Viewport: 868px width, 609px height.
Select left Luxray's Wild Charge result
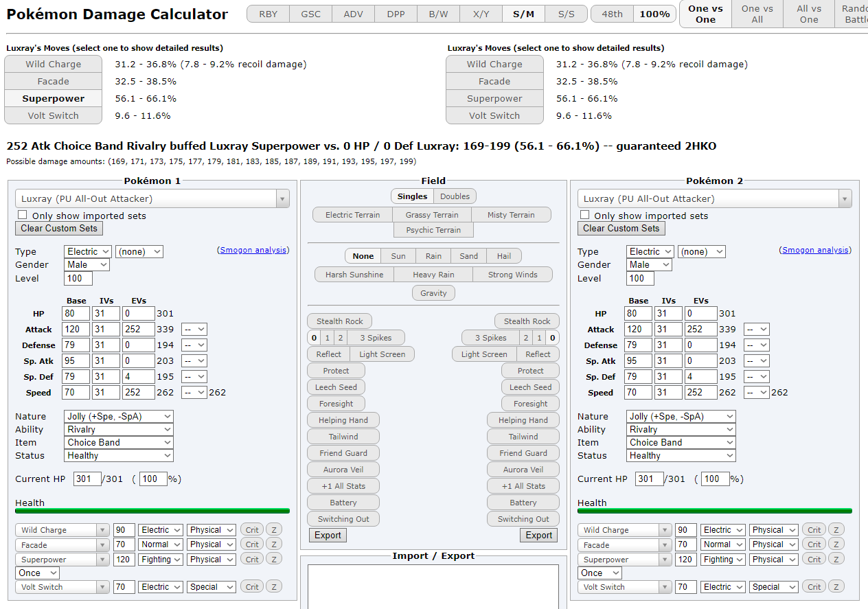pyautogui.click(x=54, y=64)
